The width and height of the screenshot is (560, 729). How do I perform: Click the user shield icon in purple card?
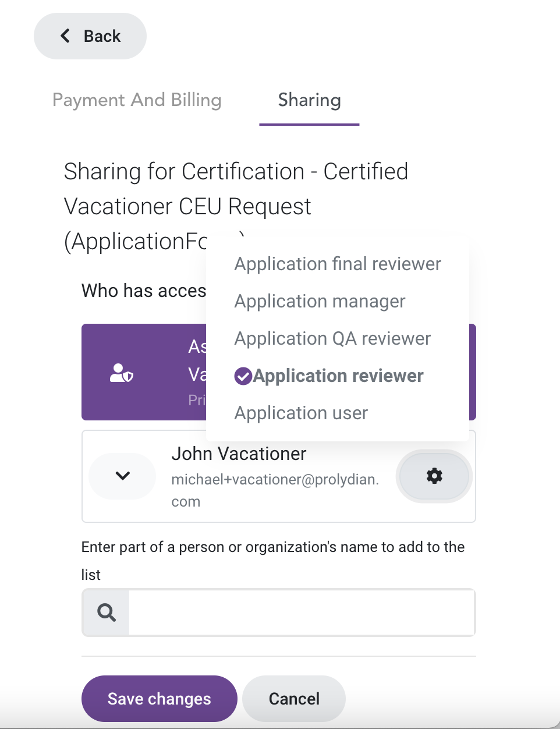pyautogui.click(x=122, y=373)
